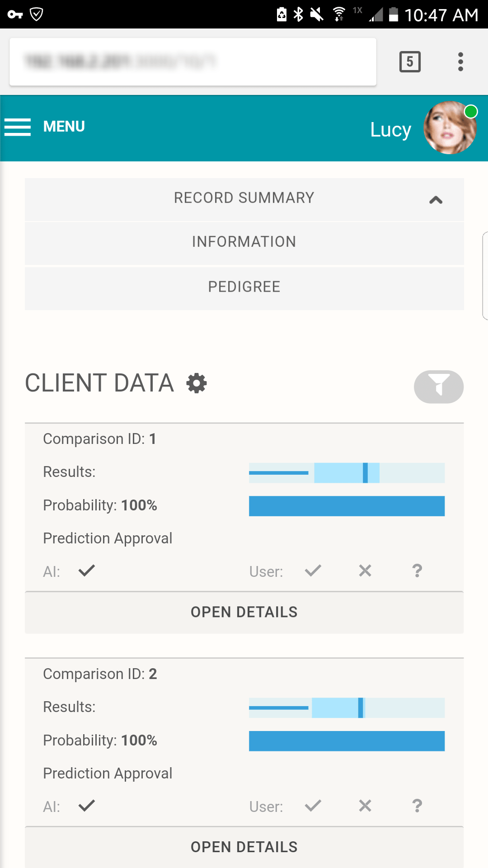Open the browser tab count icon
The height and width of the screenshot is (868, 488).
pos(410,62)
